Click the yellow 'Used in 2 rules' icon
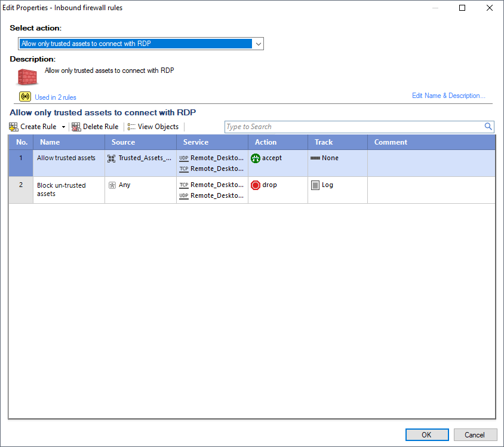Viewport: 504px width, 447px height. tap(24, 97)
